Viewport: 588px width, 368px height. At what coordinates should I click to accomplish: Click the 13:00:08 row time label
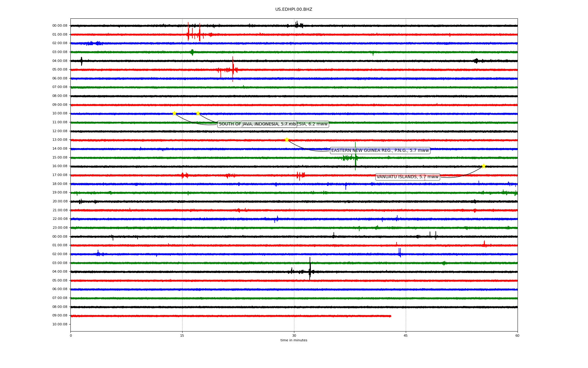pos(60,140)
